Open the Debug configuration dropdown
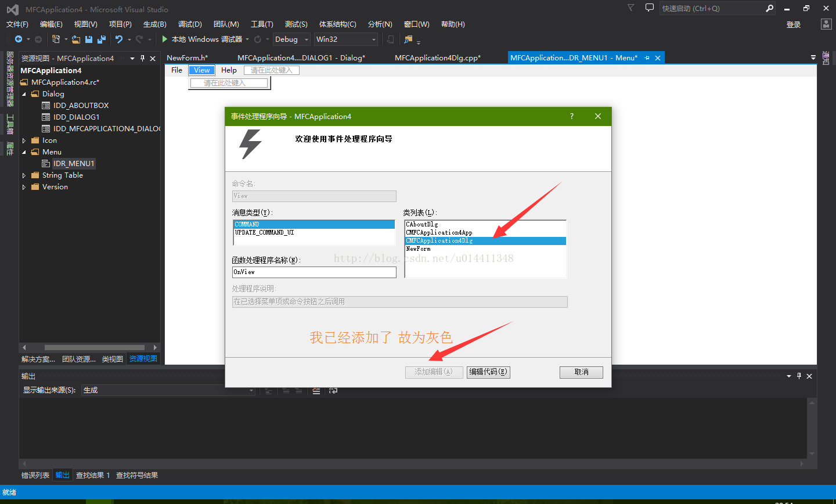Image resolution: width=836 pixels, height=504 pixels. coord(307,39)
